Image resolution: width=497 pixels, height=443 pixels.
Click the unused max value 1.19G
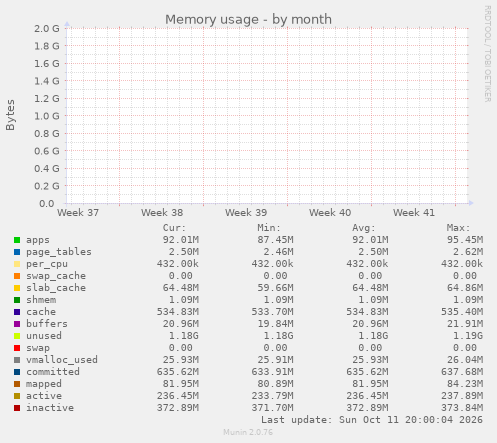[x=468, y=336]
